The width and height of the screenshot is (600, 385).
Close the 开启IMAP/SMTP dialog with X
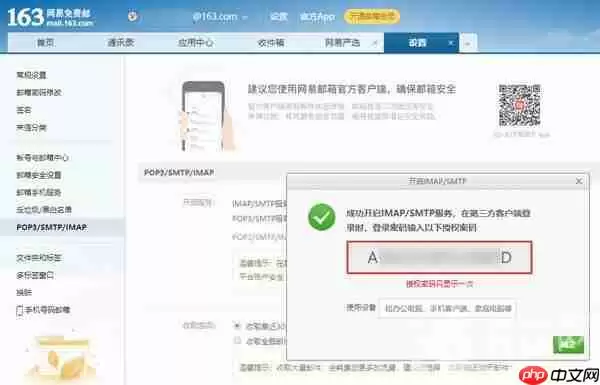click(579, 181)
